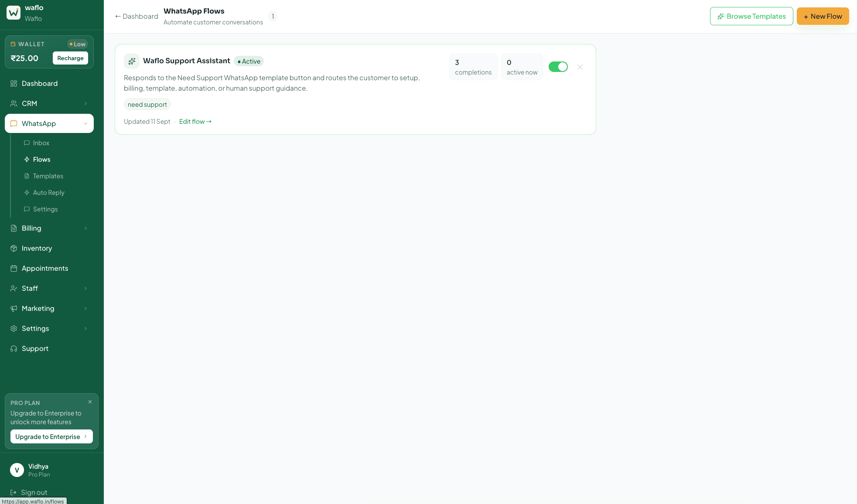The width and height of the screenshot is (857, 504).
Task: Click the Inventory box icon
Action: [x=14, y=248]
